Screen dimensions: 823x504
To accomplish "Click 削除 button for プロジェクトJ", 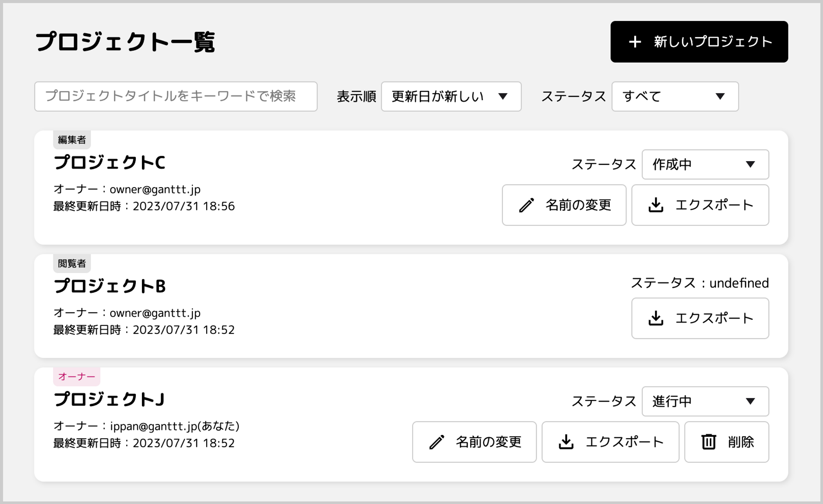I will [727, 442].
